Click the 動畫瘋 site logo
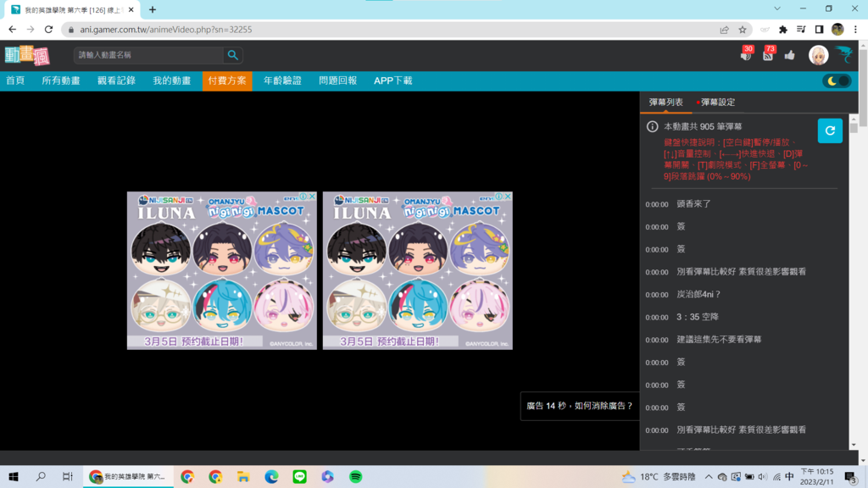This screenshot has width=868, height=488. point(27,55)
